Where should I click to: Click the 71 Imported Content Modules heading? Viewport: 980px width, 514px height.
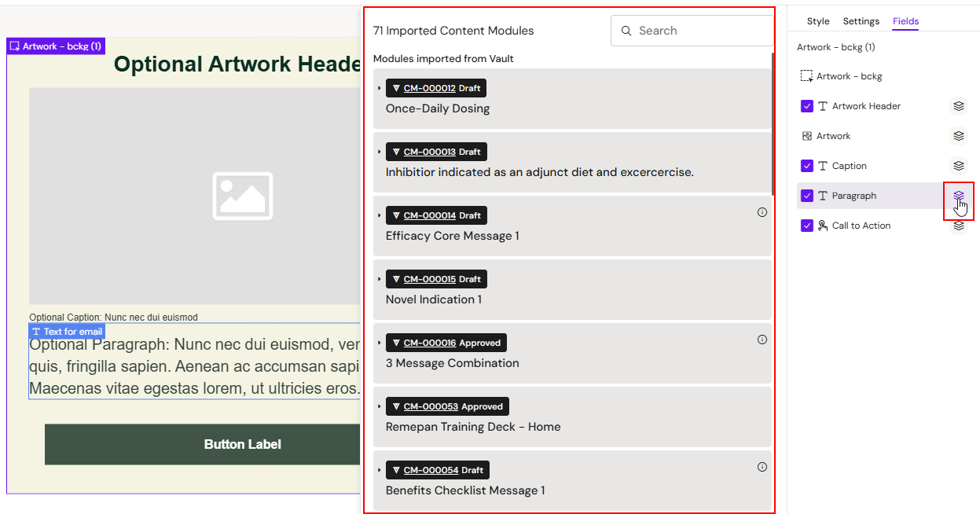(453, 31)
